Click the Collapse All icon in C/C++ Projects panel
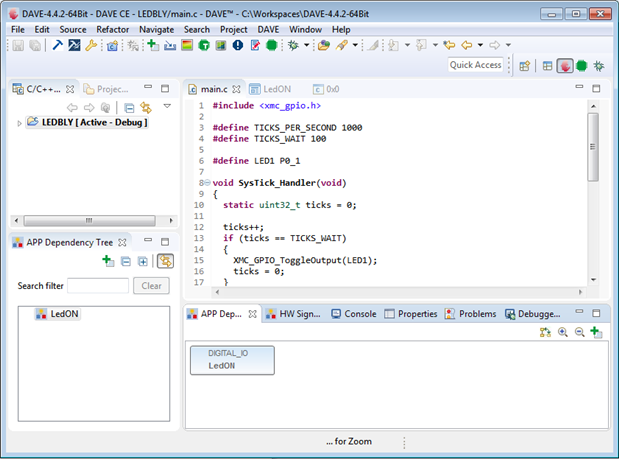 tap(129, 107)
